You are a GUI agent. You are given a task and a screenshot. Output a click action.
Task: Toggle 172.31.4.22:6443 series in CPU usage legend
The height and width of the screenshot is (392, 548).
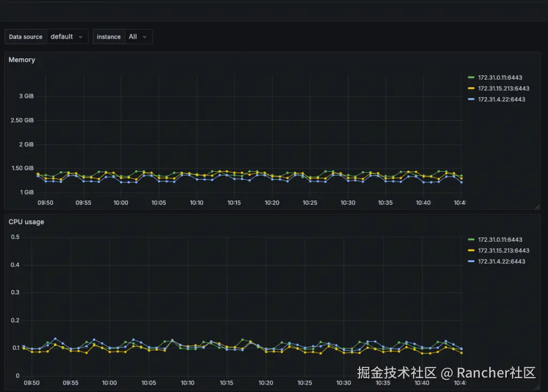(501, 262)
